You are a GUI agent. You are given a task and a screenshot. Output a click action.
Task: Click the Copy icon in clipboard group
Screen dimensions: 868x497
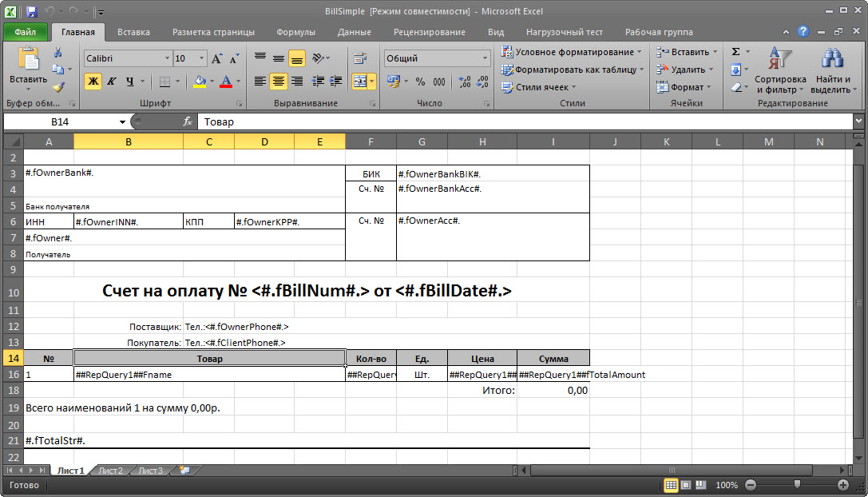click(x=57, y=70)
